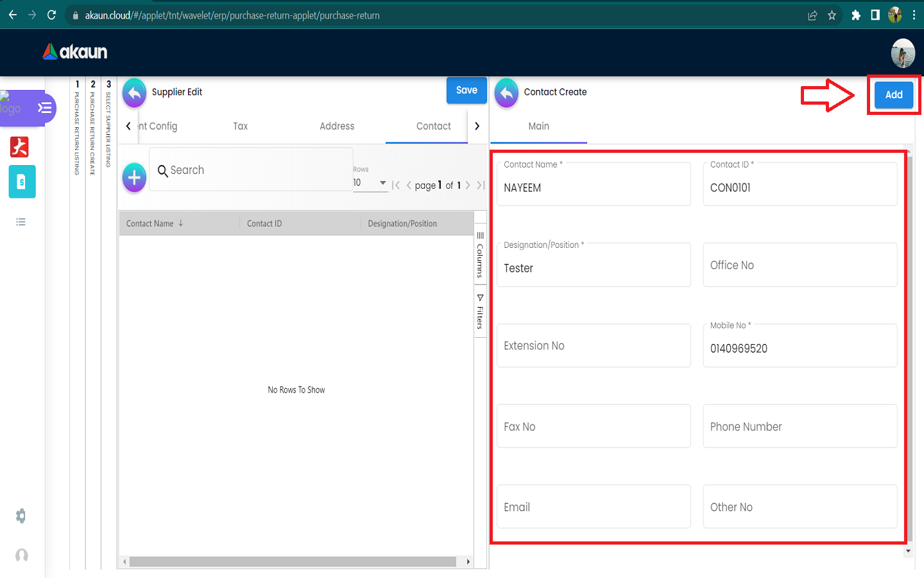Click the Contact Create back arrow icon
924x578 pixels.
[x=506, y=94]
